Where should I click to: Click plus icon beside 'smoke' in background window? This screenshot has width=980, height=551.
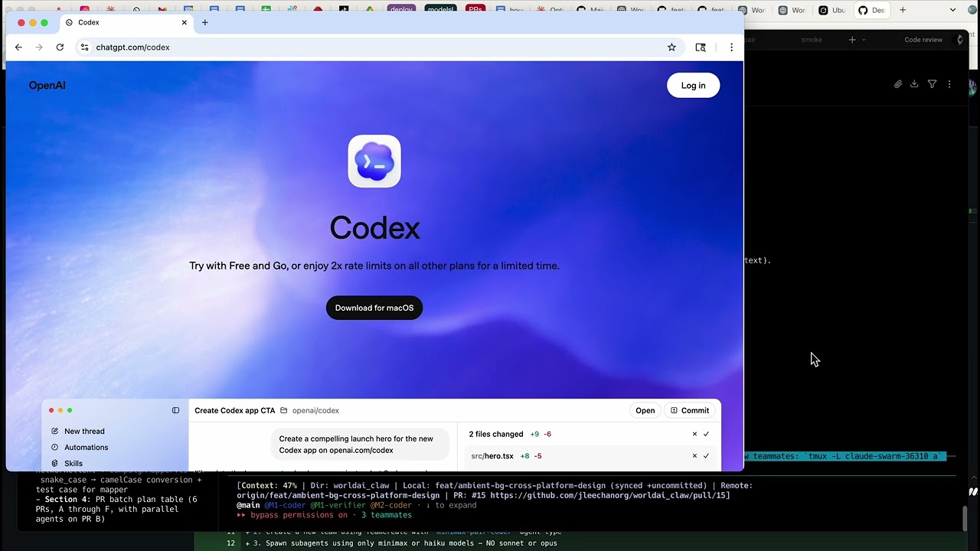pos(852,40)
